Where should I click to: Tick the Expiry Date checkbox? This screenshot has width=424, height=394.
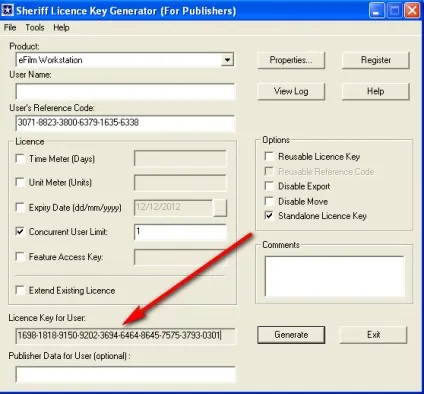click(x=20, y=207)
